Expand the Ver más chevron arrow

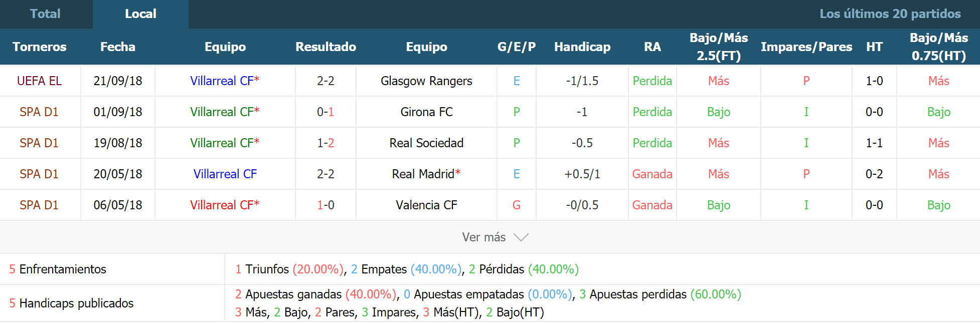click(521, 237)
